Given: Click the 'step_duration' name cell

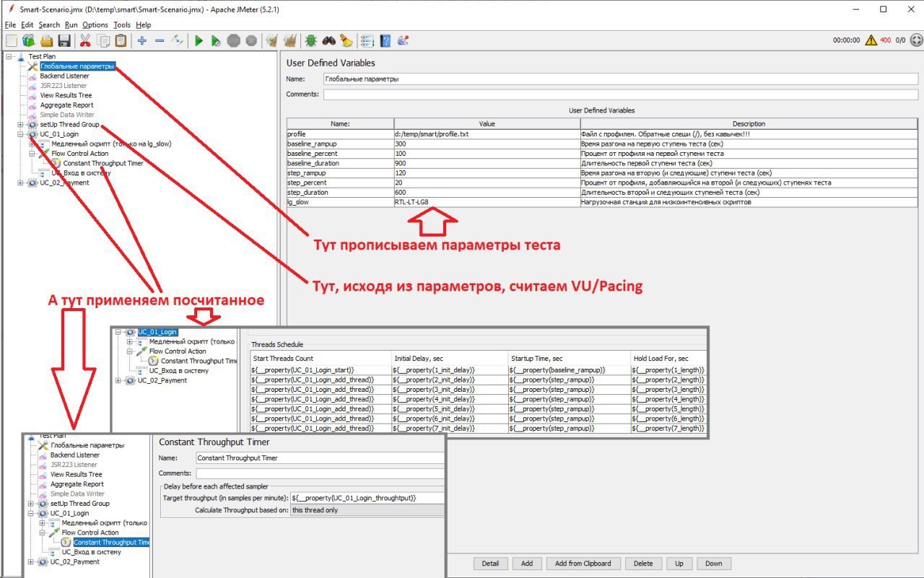Looking at the screenshot, I should 340,193.
